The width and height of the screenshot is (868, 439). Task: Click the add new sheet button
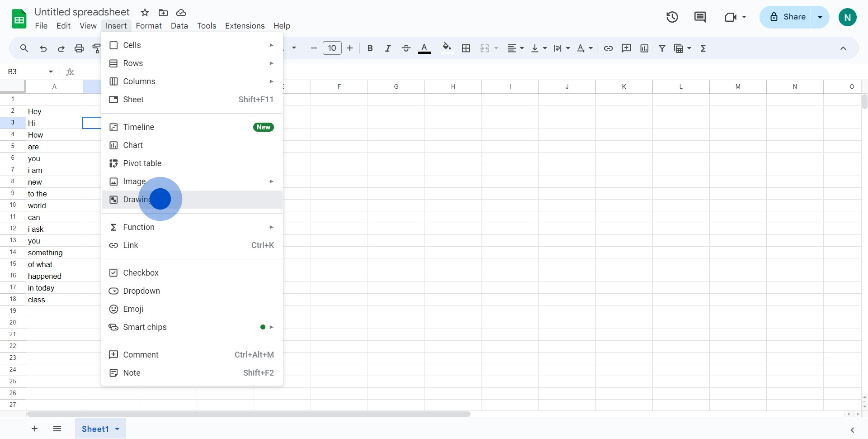coord(35,429)
